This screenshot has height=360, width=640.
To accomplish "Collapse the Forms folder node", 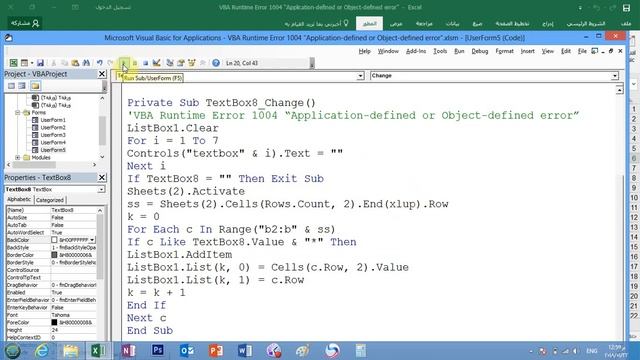I will 18,112.
